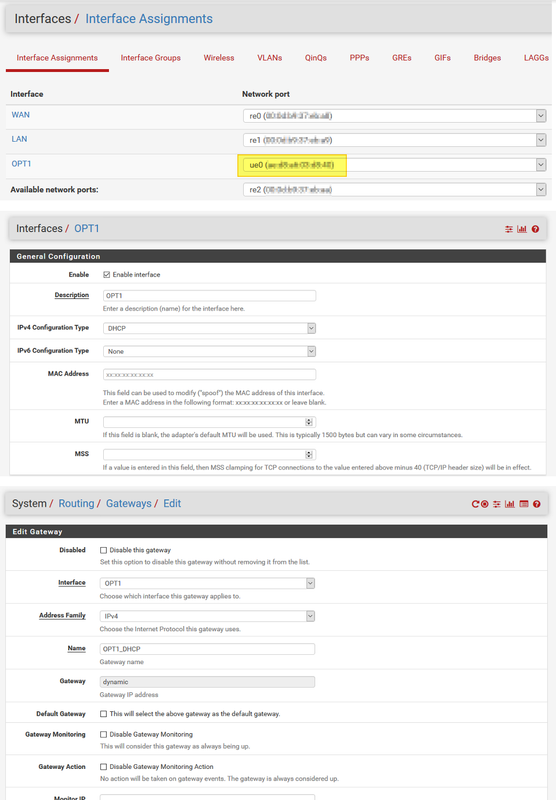Open Address Family dropdown
This screenshot has width=556, height=800.
207,616
